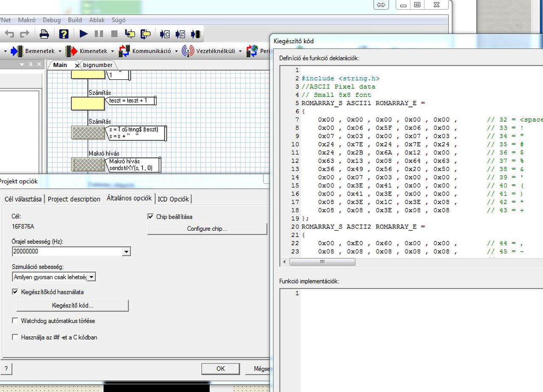Open the Kimenetek components dropdown

pyautogui.click(x=112, y=51)
